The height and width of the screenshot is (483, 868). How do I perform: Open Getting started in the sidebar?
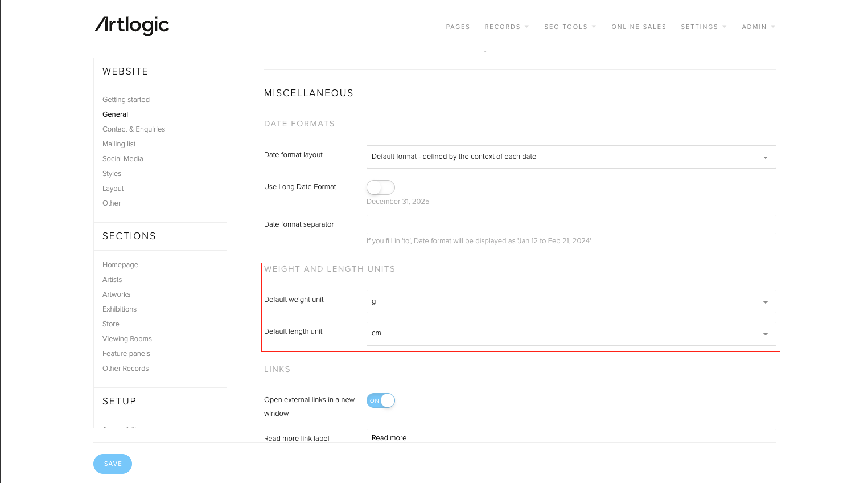coord(126,100)
